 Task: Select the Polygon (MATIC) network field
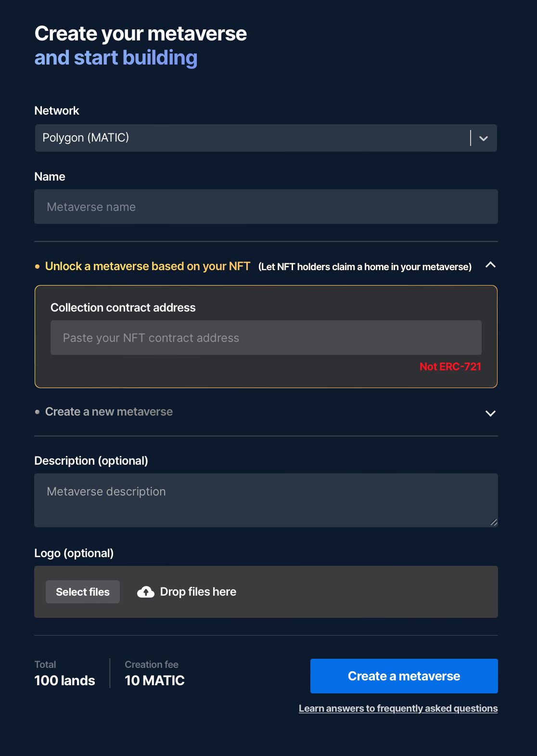266,138
